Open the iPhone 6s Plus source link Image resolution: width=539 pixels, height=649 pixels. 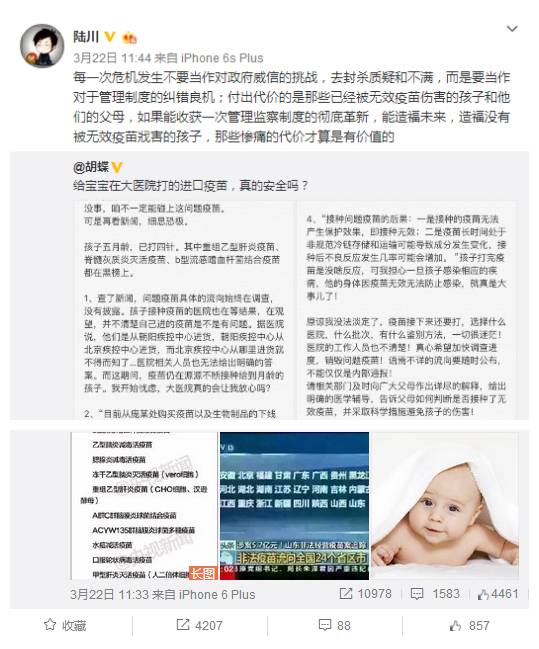pyautogui.click(x=222, y=58)
